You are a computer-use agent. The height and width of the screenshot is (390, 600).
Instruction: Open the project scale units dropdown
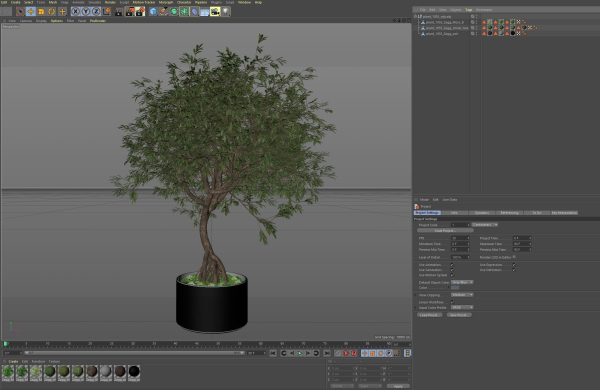485,225
